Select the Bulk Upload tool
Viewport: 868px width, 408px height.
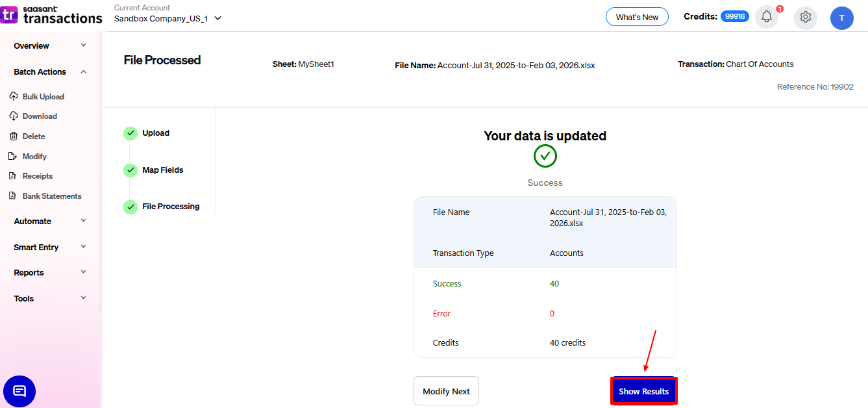(43, 96)
